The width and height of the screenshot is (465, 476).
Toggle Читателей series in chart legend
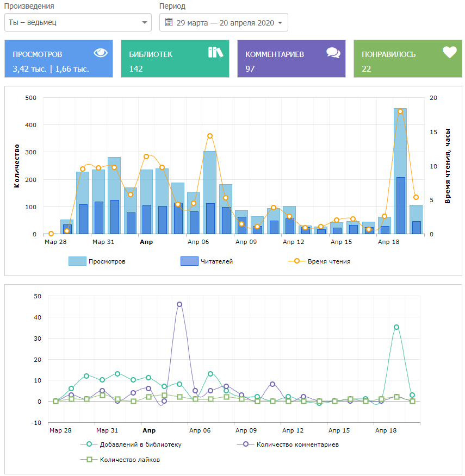tap(216, 261)
